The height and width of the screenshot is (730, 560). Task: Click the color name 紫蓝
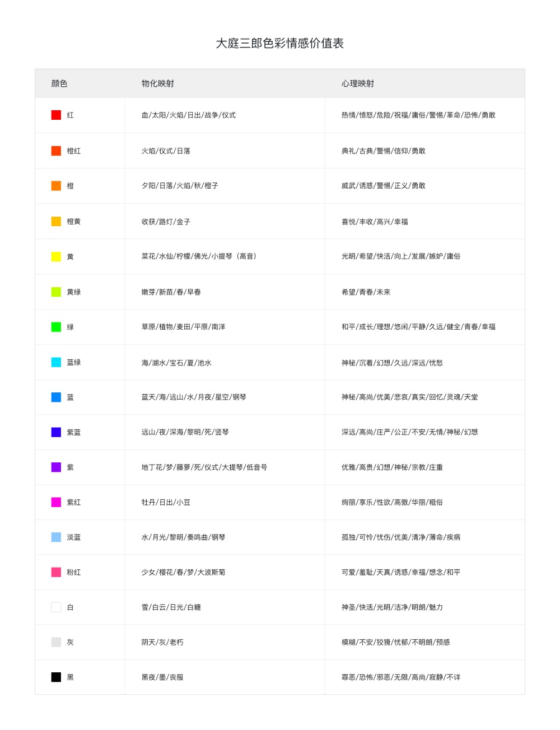[74, 432]
